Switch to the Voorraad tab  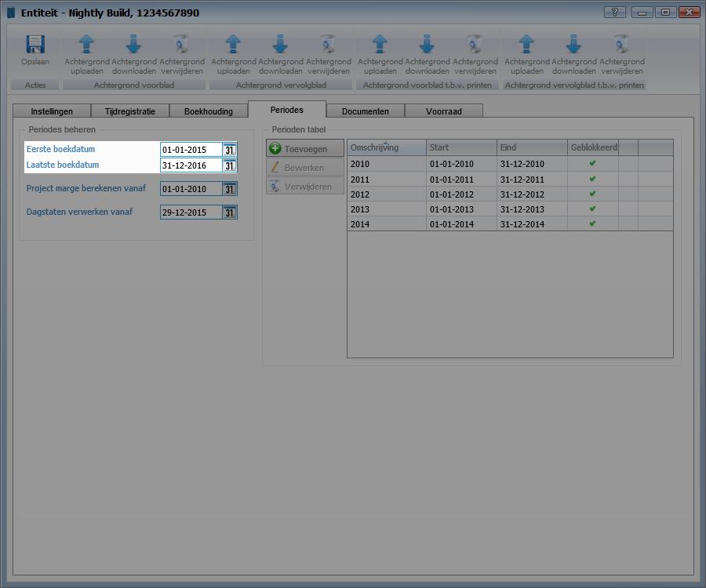443,111
